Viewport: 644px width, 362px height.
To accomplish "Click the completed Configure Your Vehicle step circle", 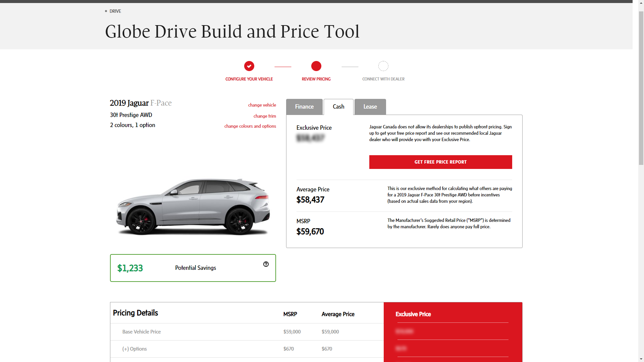I will [x=249, y=66].
